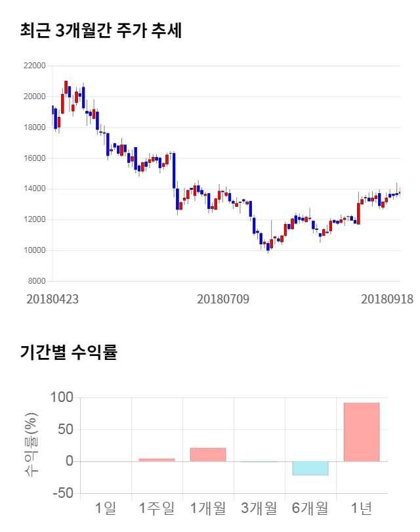Click the 6개월 period axis label
Image resolution: width=420 pixels, height=532 pixels.
[310, 508]
